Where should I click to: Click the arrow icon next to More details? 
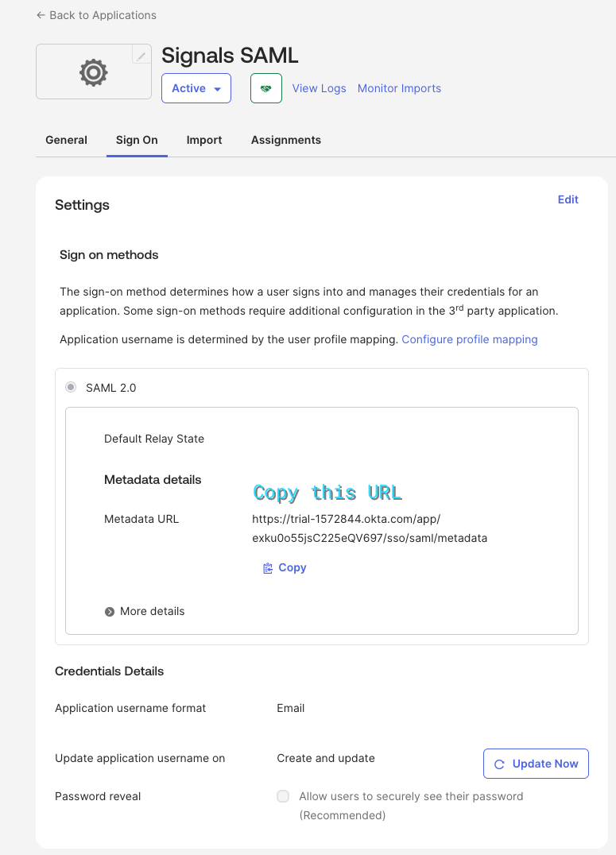click(109, 611)
